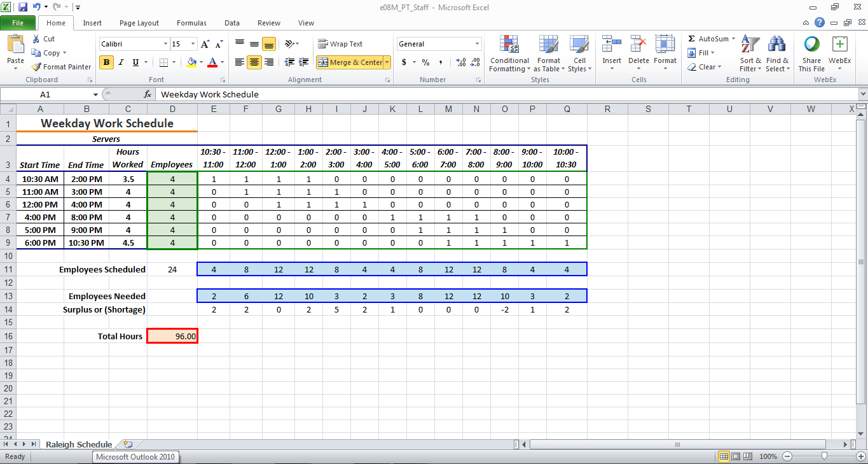
Task: Click the zoom in plus button
Action: (x=860, y=456)
